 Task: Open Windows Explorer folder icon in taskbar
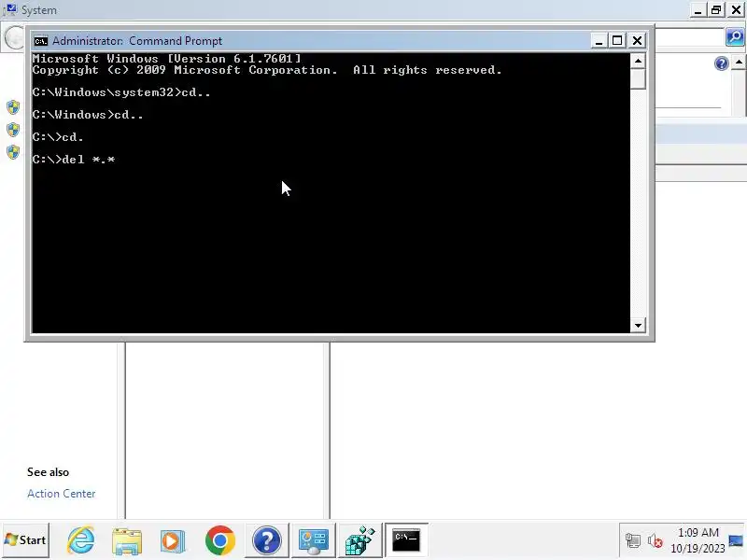click(127, 541)
